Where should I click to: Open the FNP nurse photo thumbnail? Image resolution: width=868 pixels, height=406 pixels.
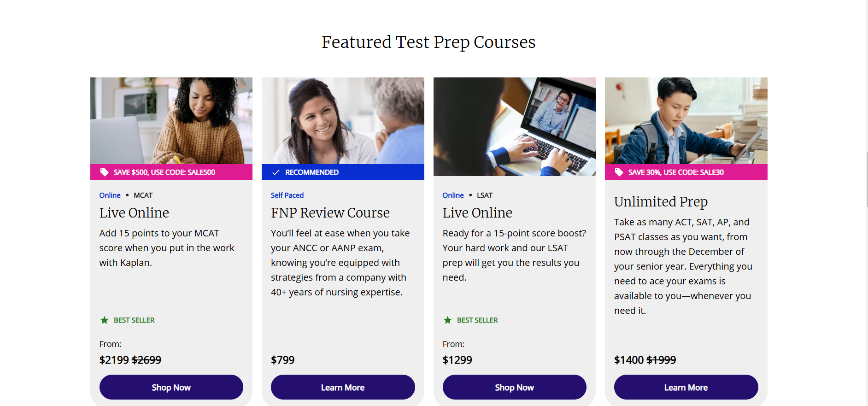pos(343,121)
